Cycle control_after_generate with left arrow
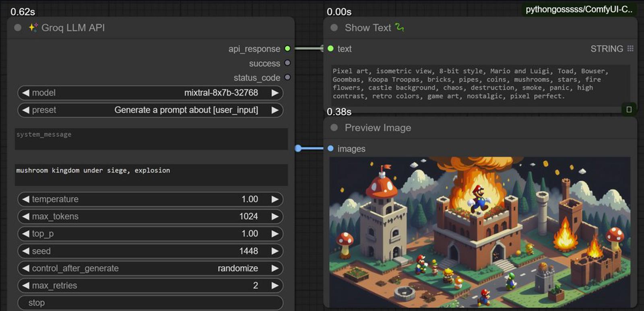Viewport: 644px width, 311px height. [x=26, y=268]
